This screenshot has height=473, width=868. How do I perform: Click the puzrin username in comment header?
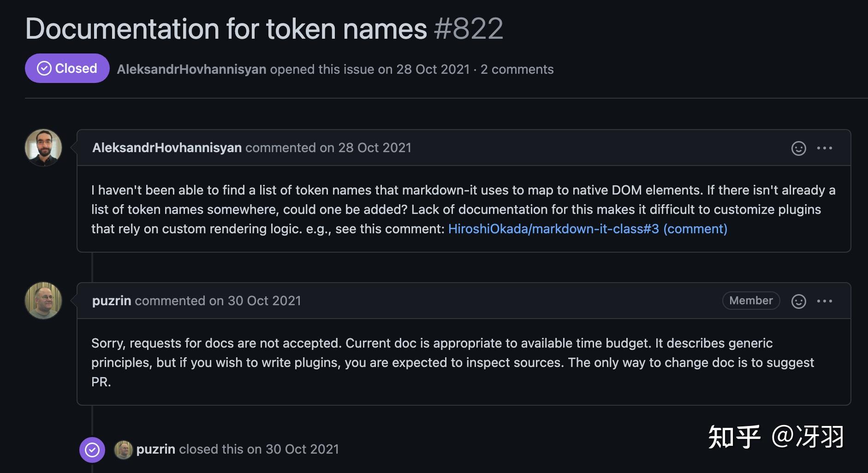coord(112,301)
